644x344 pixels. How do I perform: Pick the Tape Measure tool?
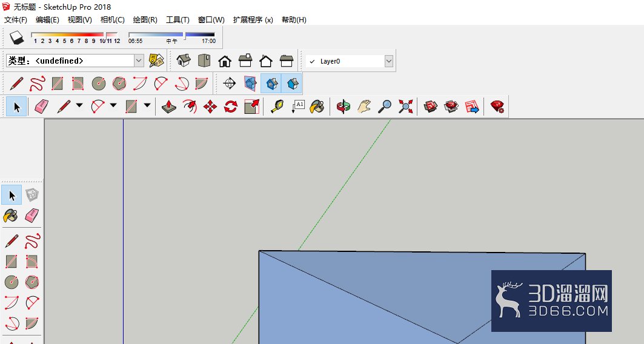[277, 107]
